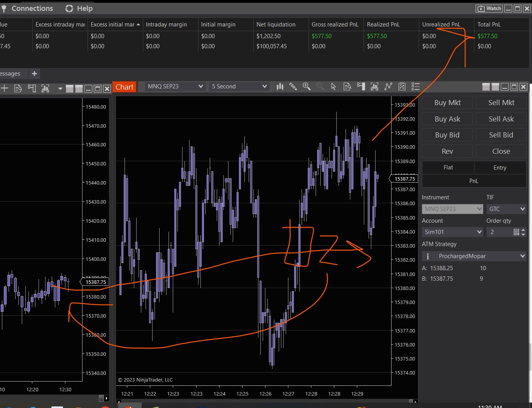The image size is (532, 408).
Task: Click the Watch button in title bar
Action: pos(489,9)
